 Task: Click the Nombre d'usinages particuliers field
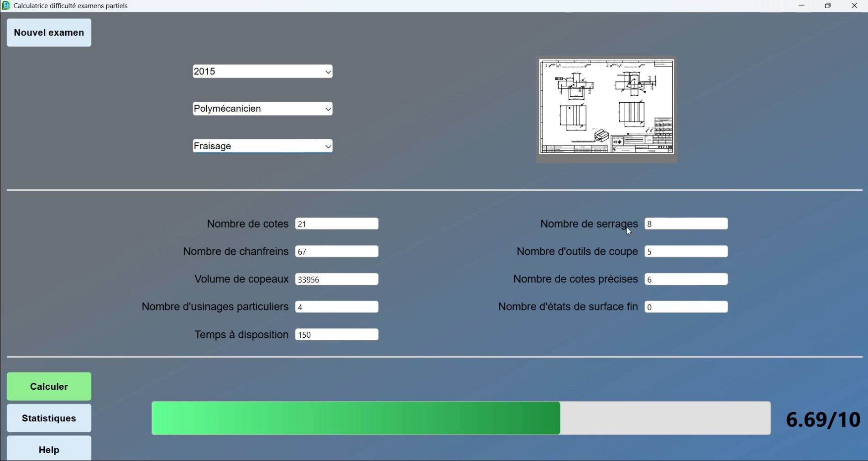click(x=337, y=308)
